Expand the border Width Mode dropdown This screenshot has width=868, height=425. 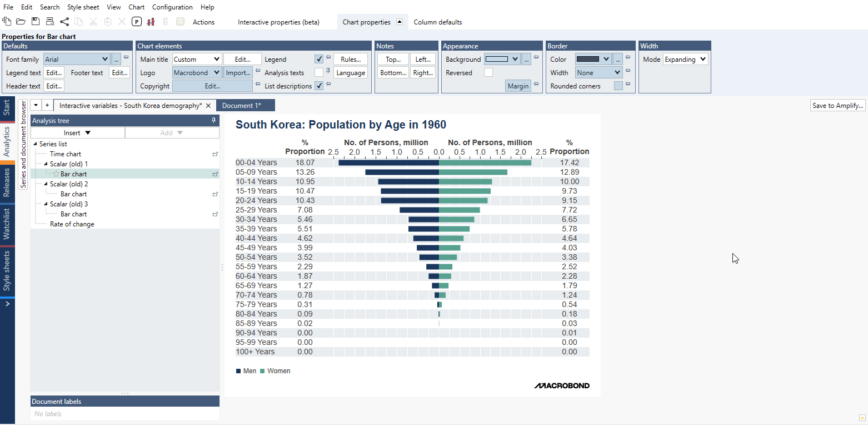tap(686, 59)
